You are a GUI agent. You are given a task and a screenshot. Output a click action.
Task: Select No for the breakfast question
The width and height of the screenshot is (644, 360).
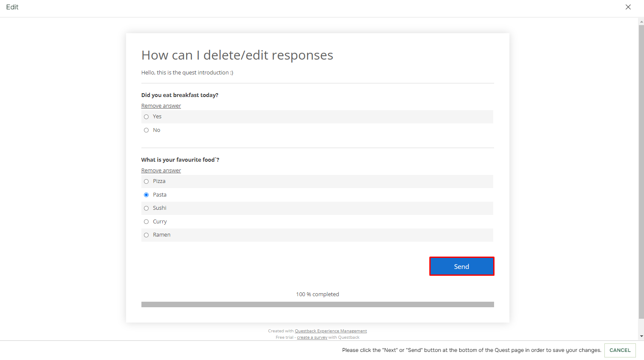(x=146, y=130)
